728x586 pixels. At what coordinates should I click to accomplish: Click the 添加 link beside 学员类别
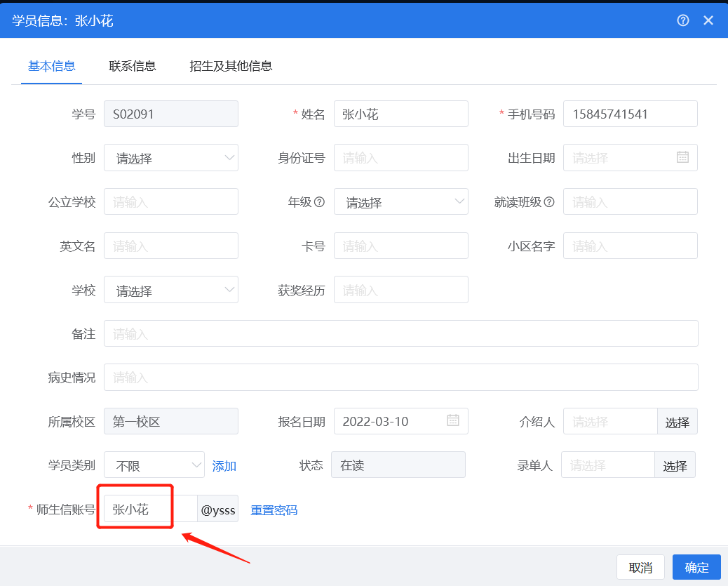[224, 465]
